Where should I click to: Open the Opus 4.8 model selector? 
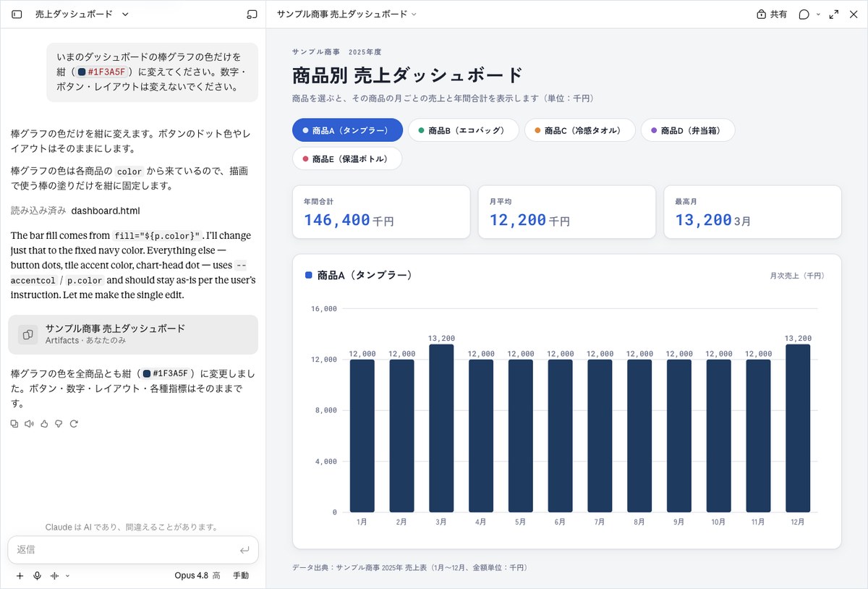(197, 576)
